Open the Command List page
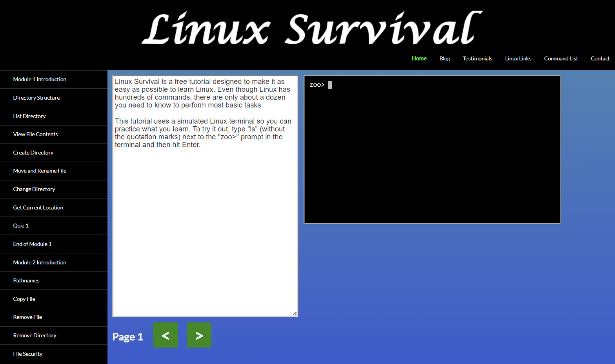 [560, 58]
